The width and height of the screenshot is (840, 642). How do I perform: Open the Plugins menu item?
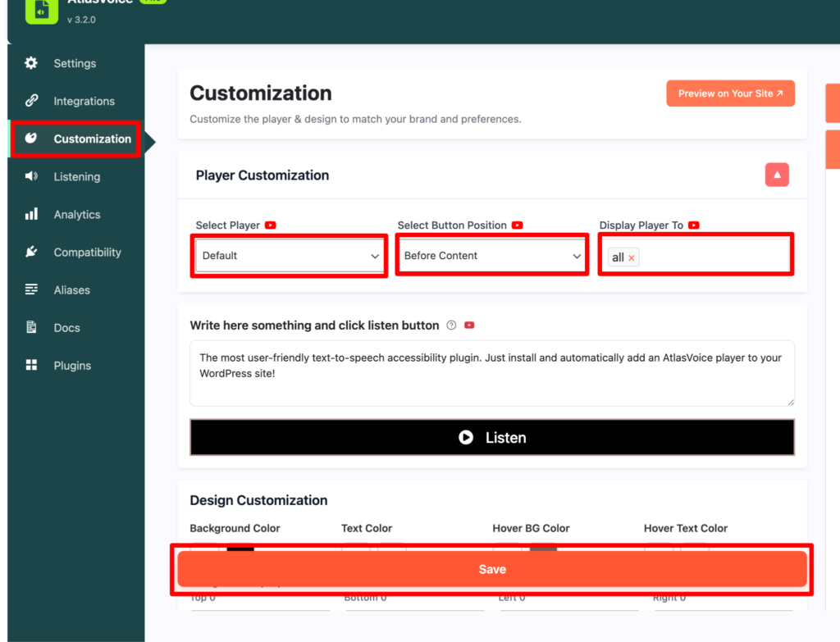[75, 365]
